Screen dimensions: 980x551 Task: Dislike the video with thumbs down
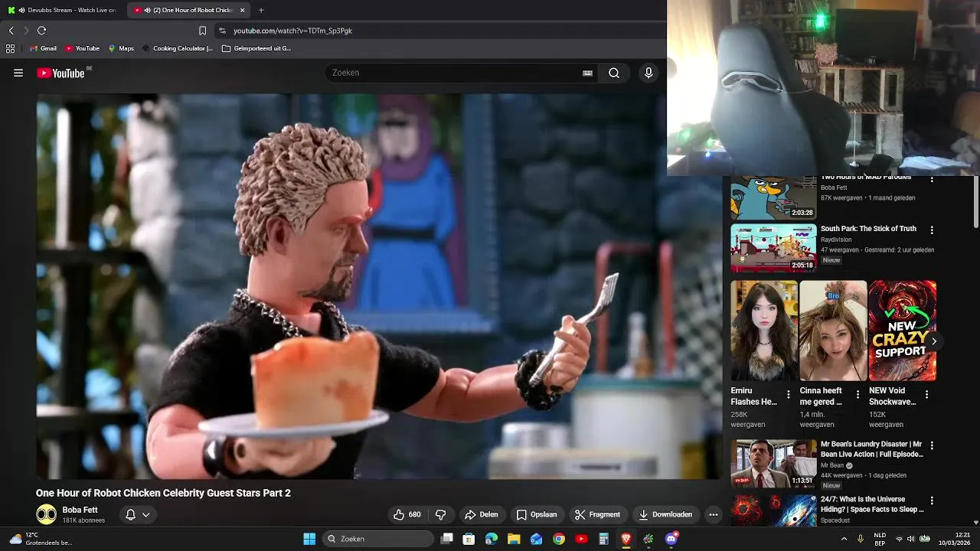coord(440,514)
